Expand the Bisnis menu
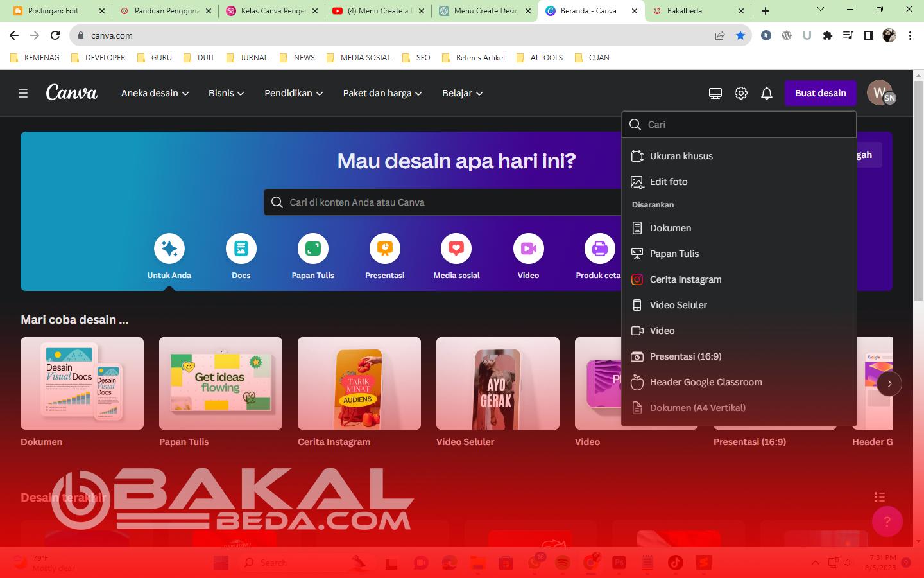This screenshot has width=924, height=578. click(x=226, y=93)
